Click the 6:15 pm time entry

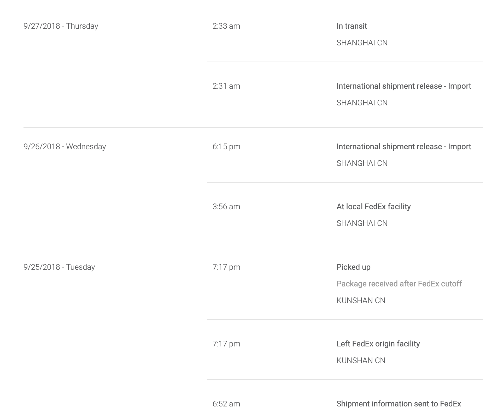click(226, 147)
